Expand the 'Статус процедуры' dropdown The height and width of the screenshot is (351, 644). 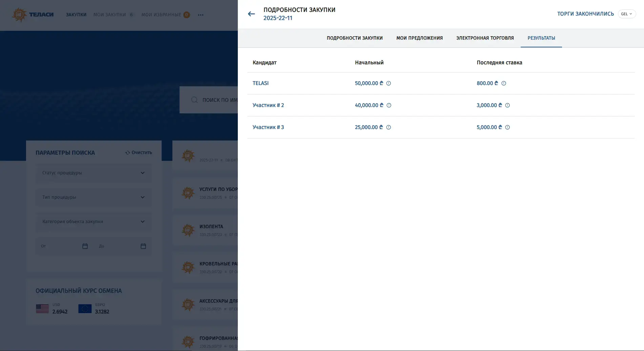pyautogui.click(x=94, y=173)
